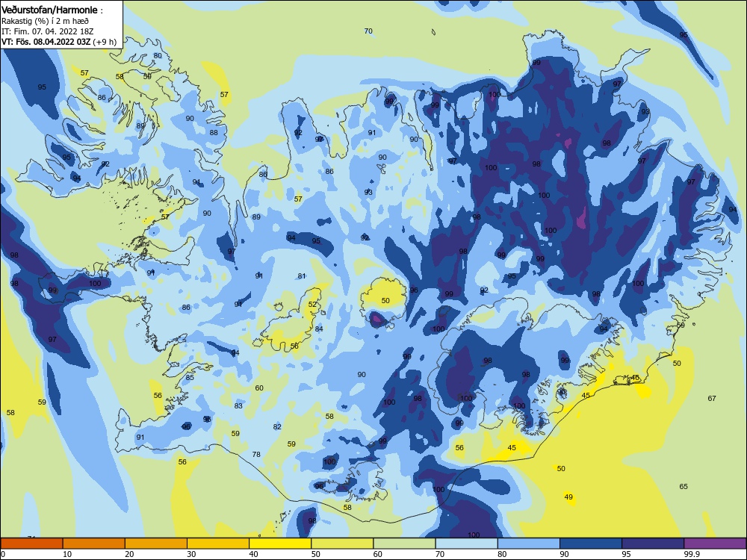Click the '20' legend scale label
Viewport: 747px width, 560px height.
[129, 554]
